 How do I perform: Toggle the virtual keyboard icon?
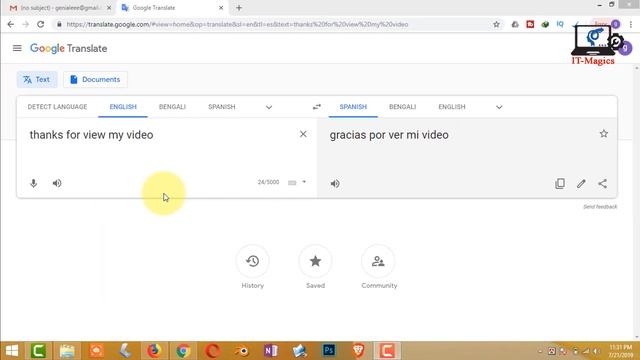(292, 182)
